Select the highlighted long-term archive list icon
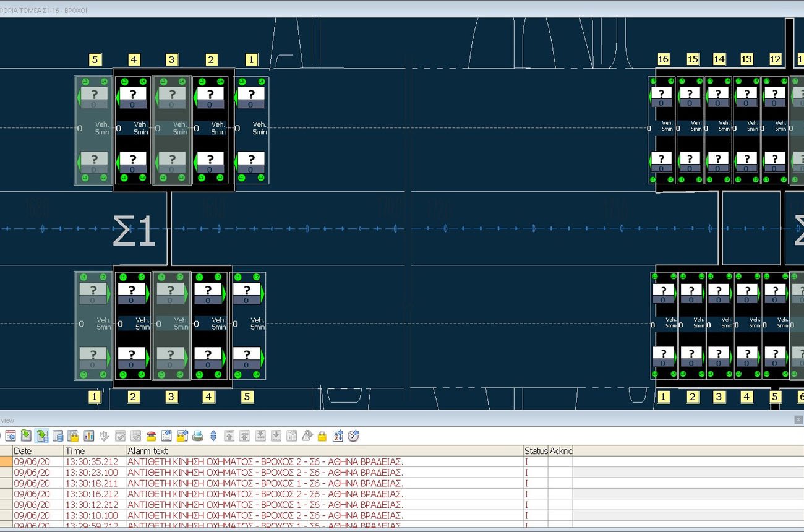This screenshot has width=804, height=532. pos(42,436)
